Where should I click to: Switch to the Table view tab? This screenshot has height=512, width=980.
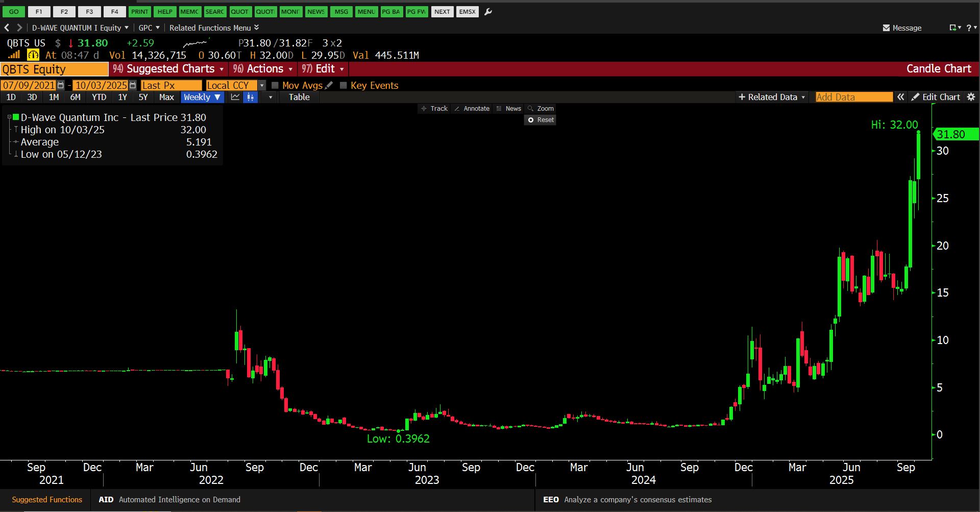click(x=299, y=97)
